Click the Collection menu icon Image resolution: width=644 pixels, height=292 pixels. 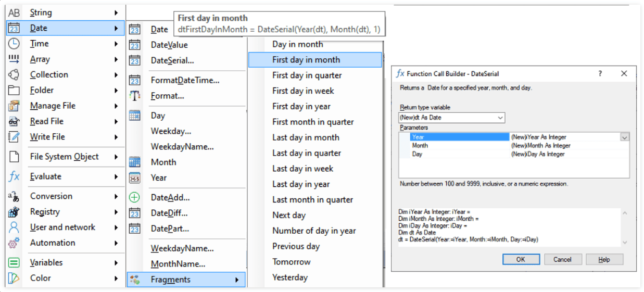14,74
